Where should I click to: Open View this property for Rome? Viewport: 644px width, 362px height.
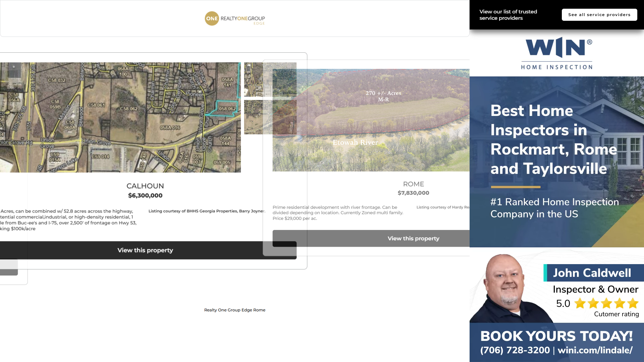413,239
